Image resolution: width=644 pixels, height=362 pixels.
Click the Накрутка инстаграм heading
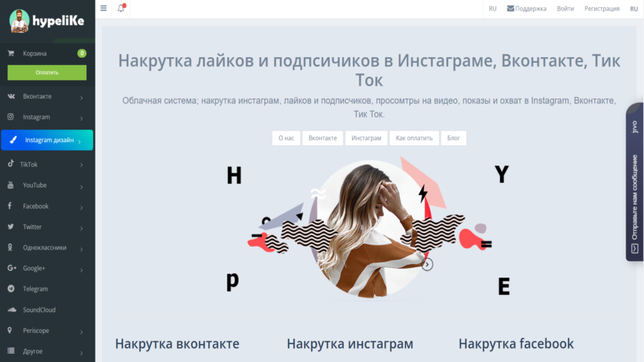pyautogui.click(x=350, y=344)
